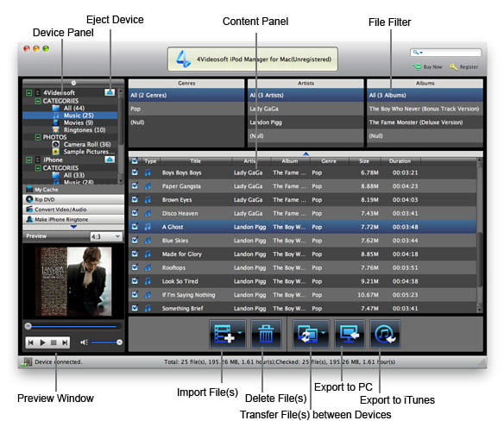The image size is (504, 427).
Task: Filter by Lady GaGa in Artists
Action: (305, 109)
